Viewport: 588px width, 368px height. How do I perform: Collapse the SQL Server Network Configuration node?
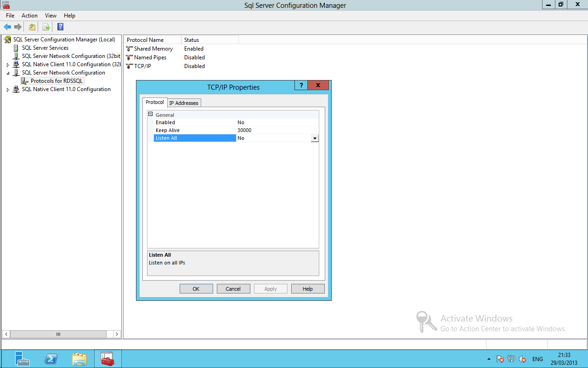8,73
